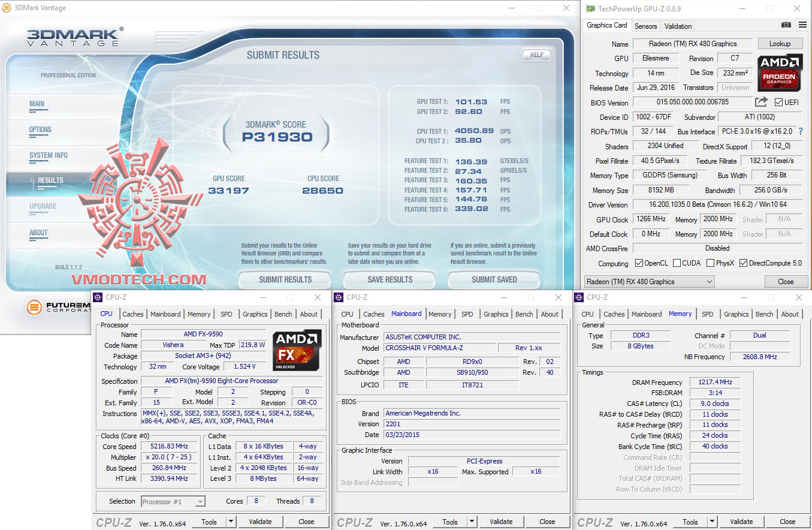Screen dimensions: 812x530
Task: Open the GPU-Z hamburger menu
Action: pyautogui.click(x=802, y=25)
